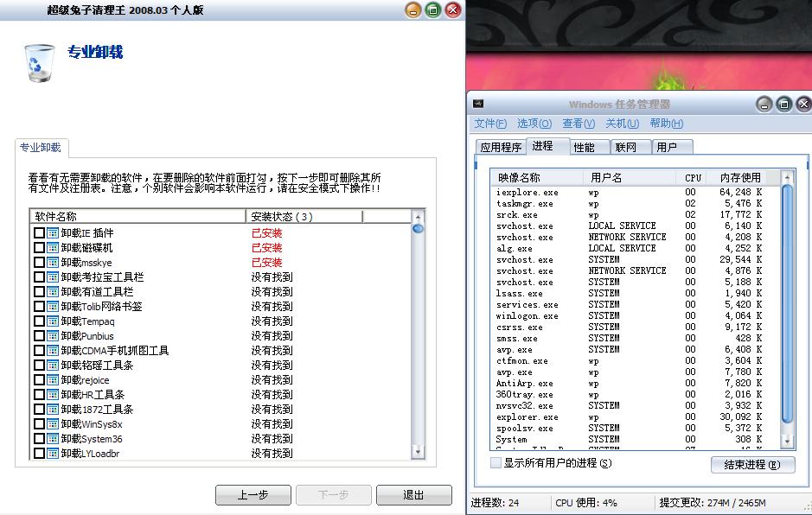Viewport: 812px width, 515px height.
Task: Select the AntiArp.exe process row
Action: click(635, 383)
